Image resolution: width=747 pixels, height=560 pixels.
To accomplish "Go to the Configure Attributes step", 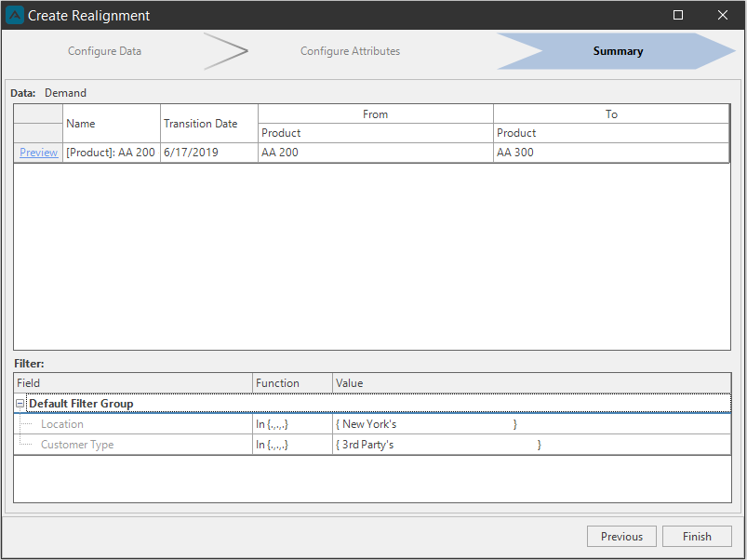I will pos(350,51).
